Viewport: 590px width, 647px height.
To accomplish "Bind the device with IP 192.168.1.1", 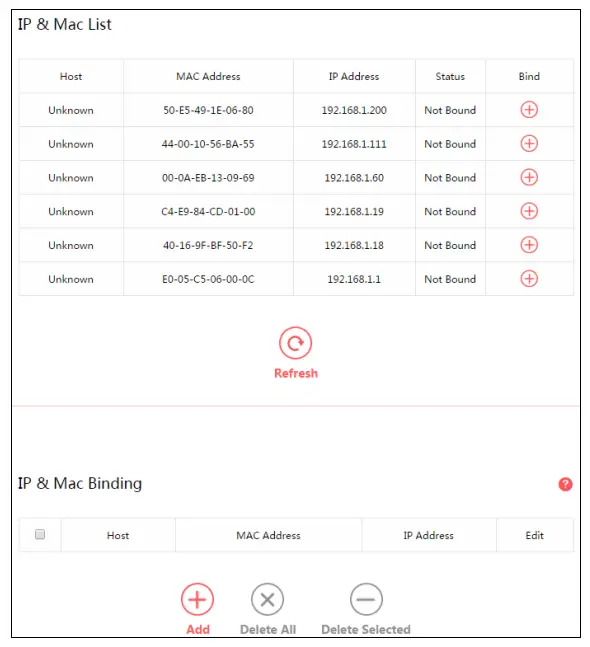I will coord(529,279).
